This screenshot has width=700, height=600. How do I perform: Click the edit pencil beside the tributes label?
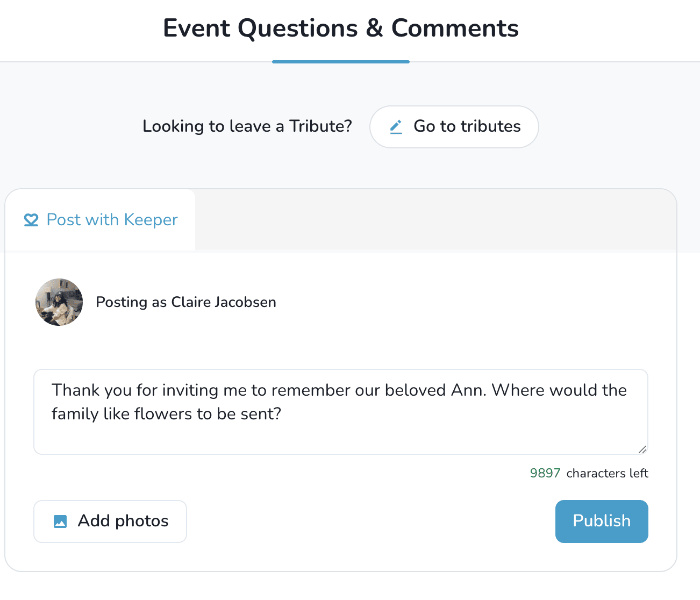[396, 127]
